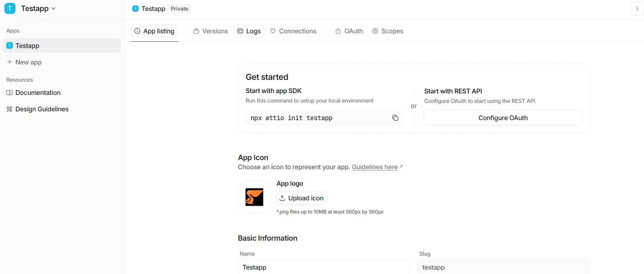The height and width of the screenshot is (274, 644).
Task: Open the Logs tab
Action: [249, 31]
